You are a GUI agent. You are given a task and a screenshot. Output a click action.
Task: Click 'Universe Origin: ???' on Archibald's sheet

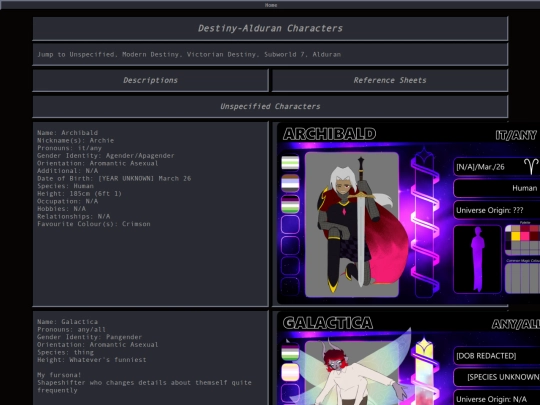point(496,210)
